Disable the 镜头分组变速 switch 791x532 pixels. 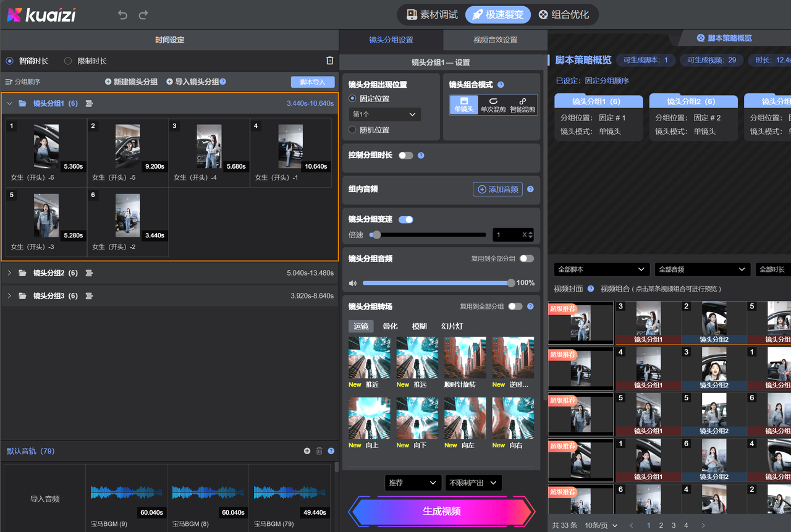coord(406,219)
